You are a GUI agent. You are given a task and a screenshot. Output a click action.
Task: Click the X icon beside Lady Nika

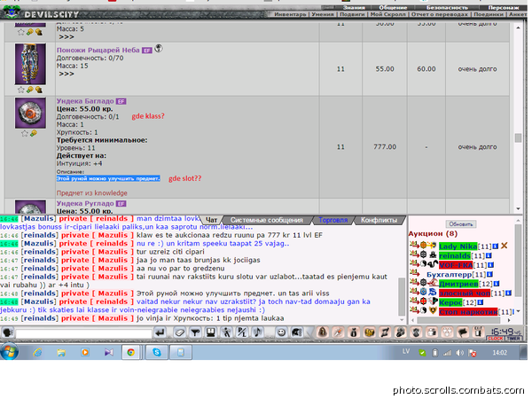click(x=505, y=246)
